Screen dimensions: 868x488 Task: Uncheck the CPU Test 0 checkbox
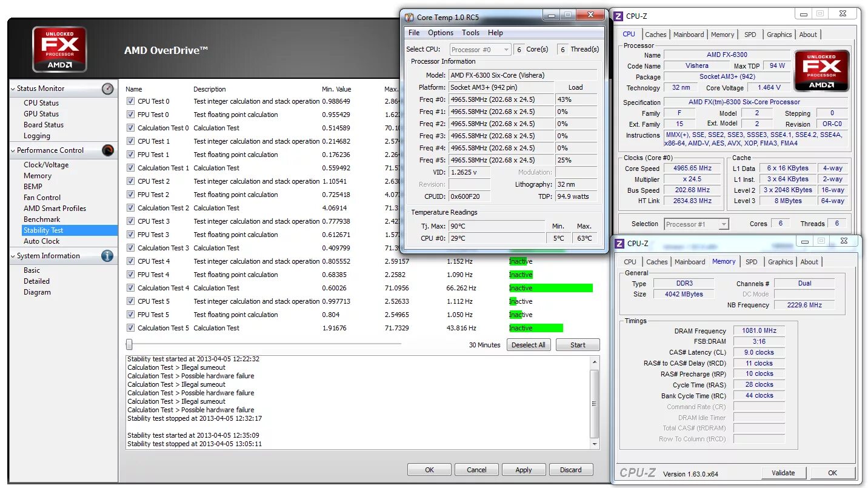click(x=130, y=101)
